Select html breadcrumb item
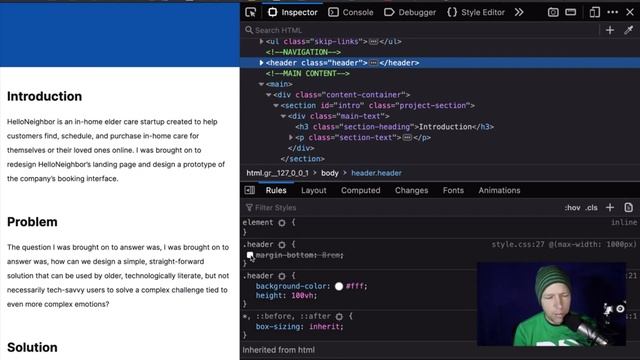 pos(278,173)
